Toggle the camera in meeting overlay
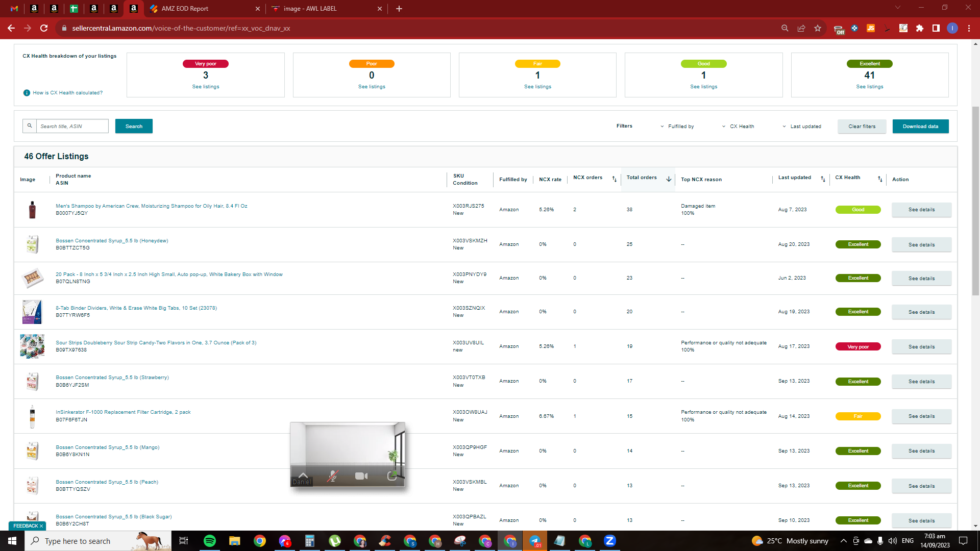Viewport: 980px width, 551px height. pyautogui.click(x=361, y=476)
